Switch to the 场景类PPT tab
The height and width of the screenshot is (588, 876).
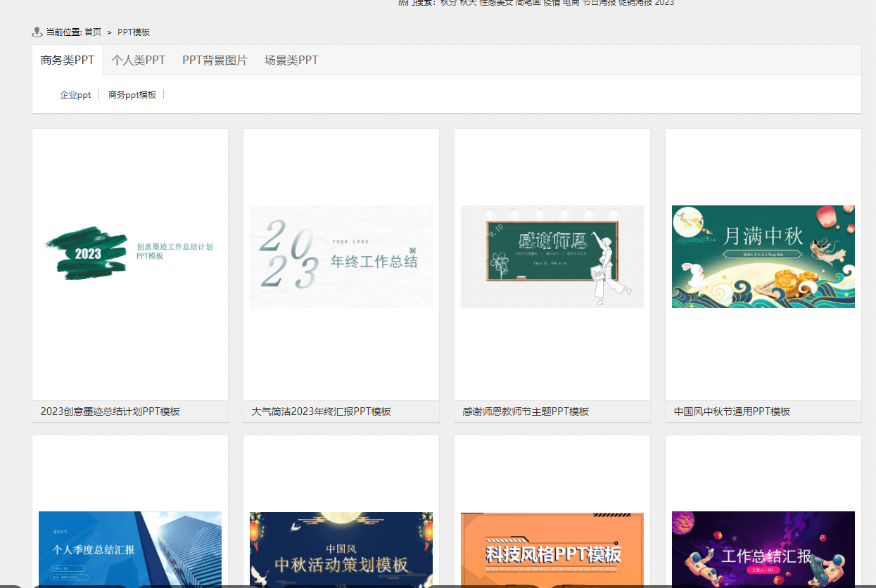click(x=291, y=60)
